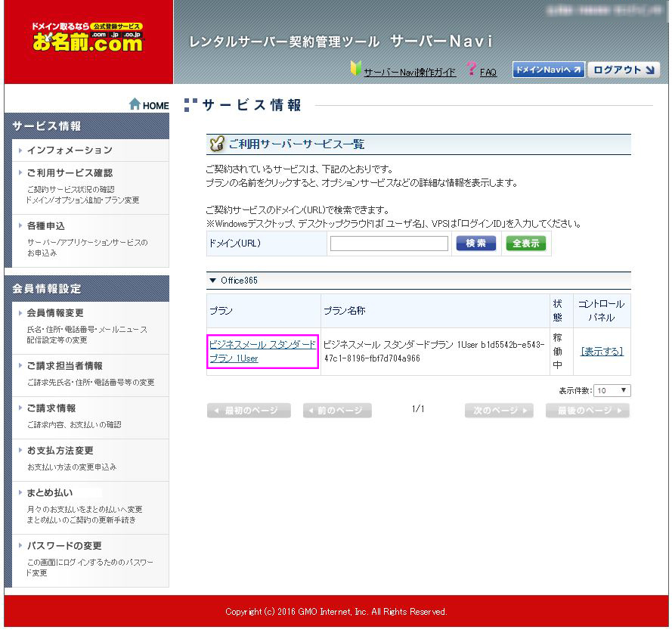Click the HOME house icon
This screenshot has height=636, width=672.
point(135,104)
